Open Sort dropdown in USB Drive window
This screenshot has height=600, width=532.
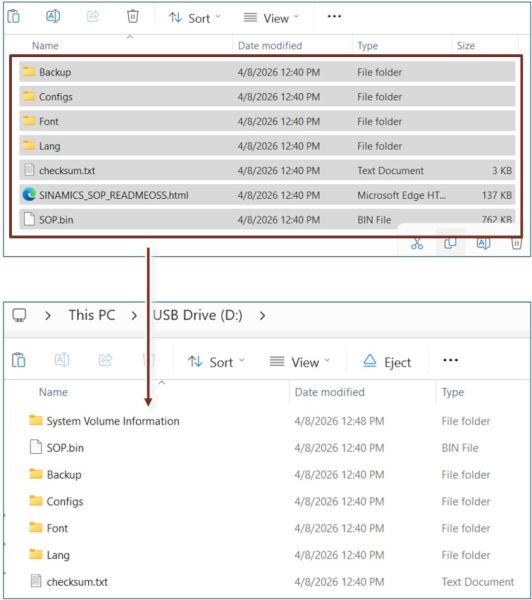point(216,362)
